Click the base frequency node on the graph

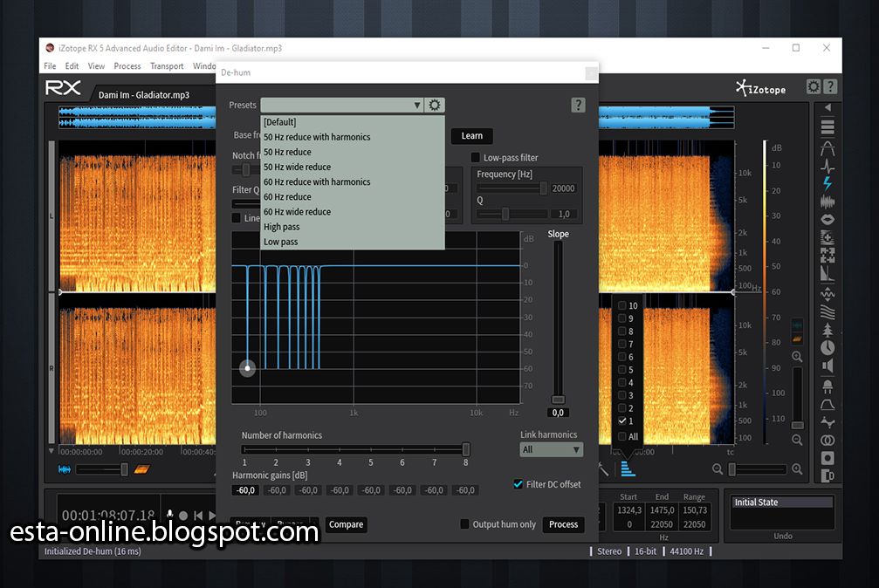pos(247,368)
